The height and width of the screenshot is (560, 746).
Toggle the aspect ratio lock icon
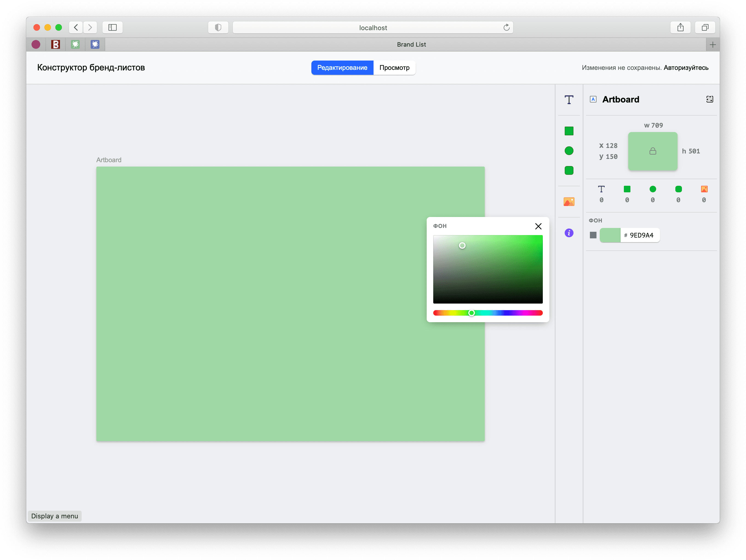tap(653, 151)
